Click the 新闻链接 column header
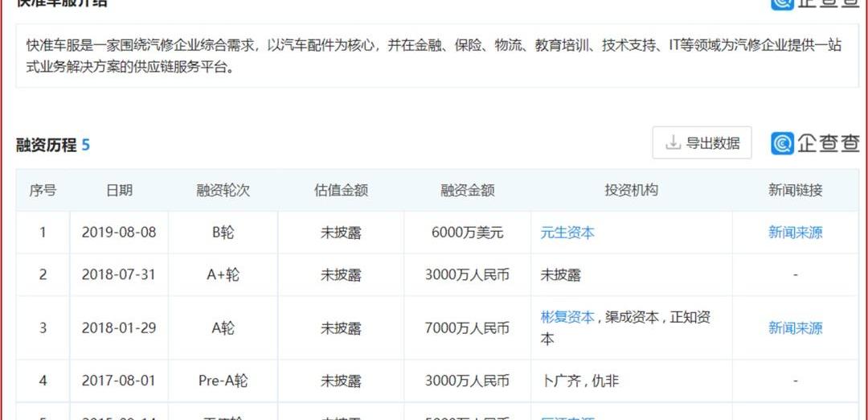The width and height of the screenshot is (868, 420). coord(795,191)
